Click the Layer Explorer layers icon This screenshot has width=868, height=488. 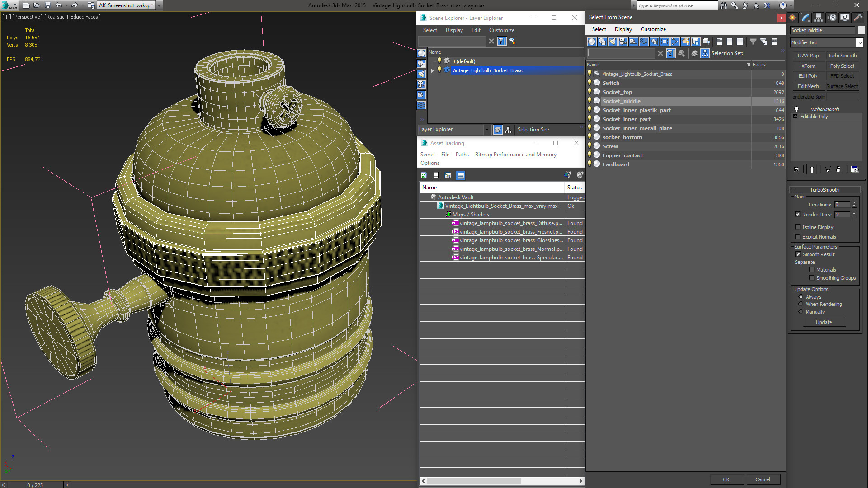[498, 130]
